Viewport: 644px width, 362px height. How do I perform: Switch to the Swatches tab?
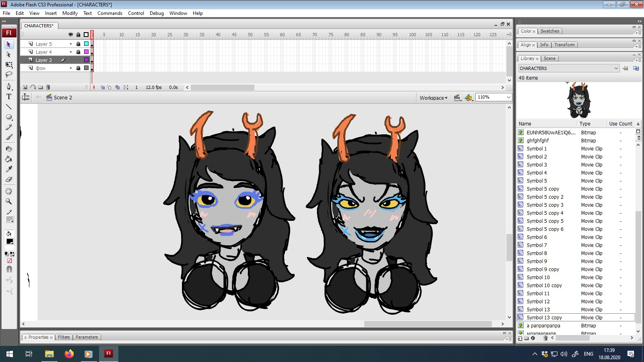550,31
